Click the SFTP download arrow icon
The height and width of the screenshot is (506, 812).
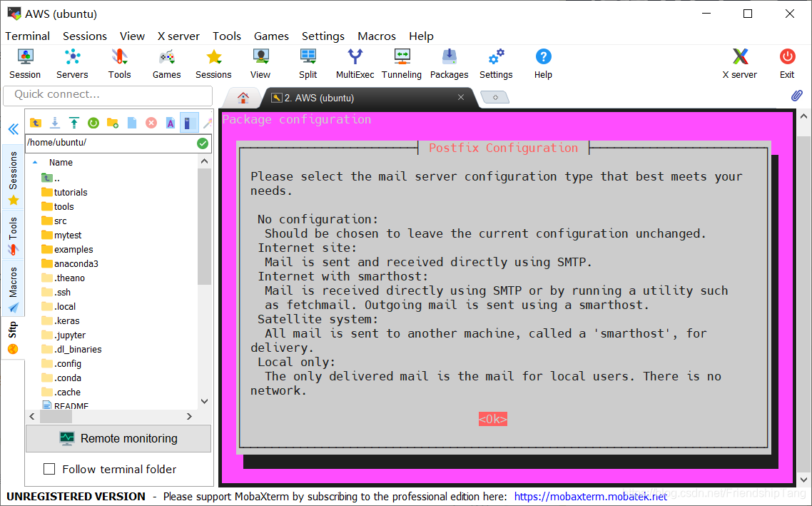55,123
